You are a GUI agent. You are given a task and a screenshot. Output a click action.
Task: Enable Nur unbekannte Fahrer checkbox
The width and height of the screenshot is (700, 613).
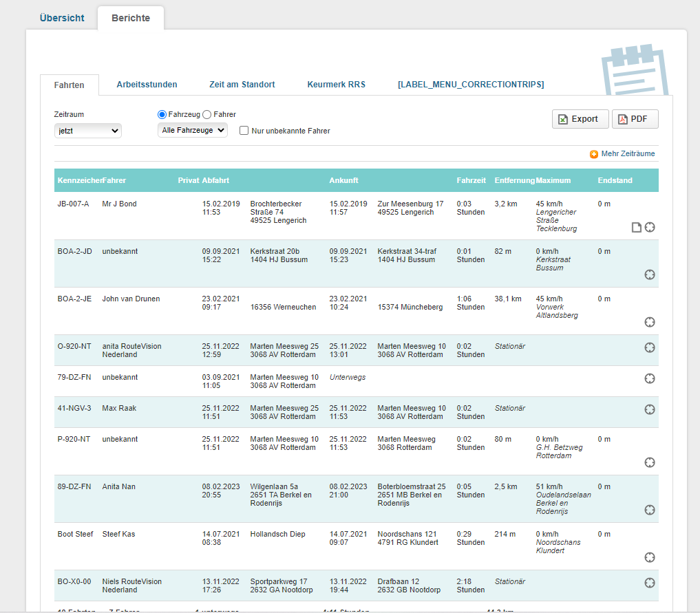click(244, 131)
